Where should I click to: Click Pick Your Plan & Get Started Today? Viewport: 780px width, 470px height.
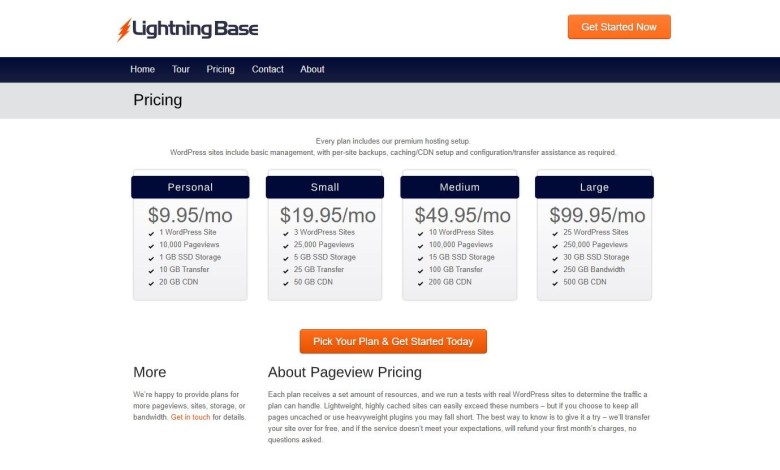pyautogui.click(x=393, y=342)
